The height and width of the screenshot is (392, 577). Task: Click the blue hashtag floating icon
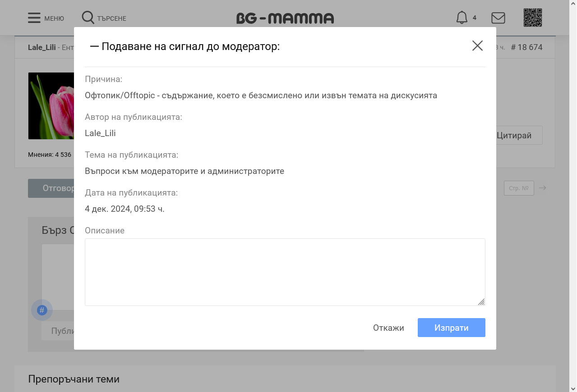(42, 310)
